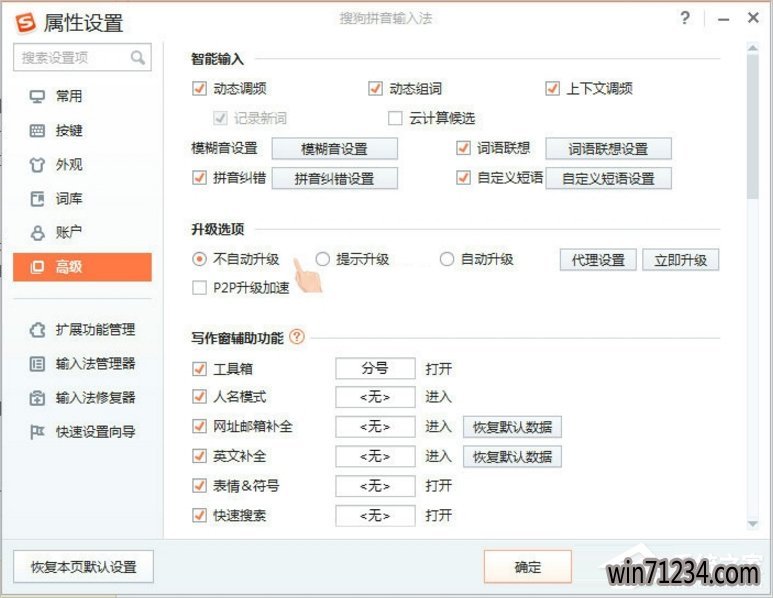773x598 pixels.
Task: Click 恢复默认数据 for 网址邮箱补全
Action: tap(512, 427)
